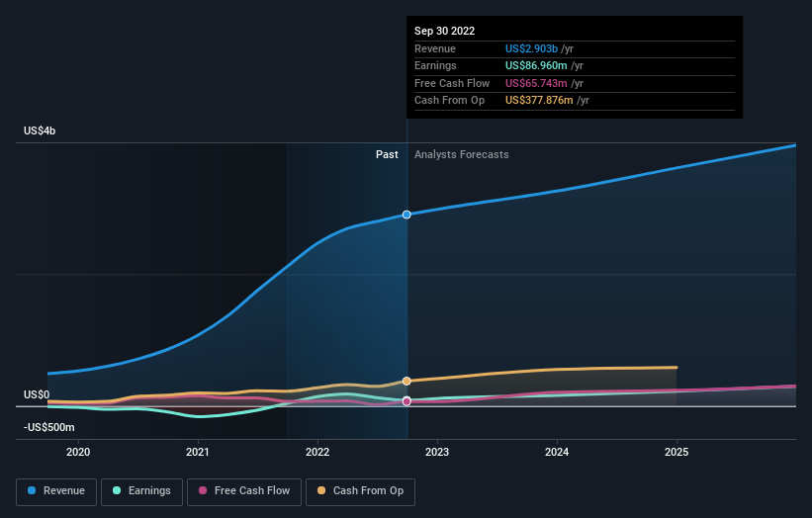This screenshot has height=518, width=812.
Task: Click the Cash From Op label in tooltip
Action: pyautogui.click(x=449, y=101)
